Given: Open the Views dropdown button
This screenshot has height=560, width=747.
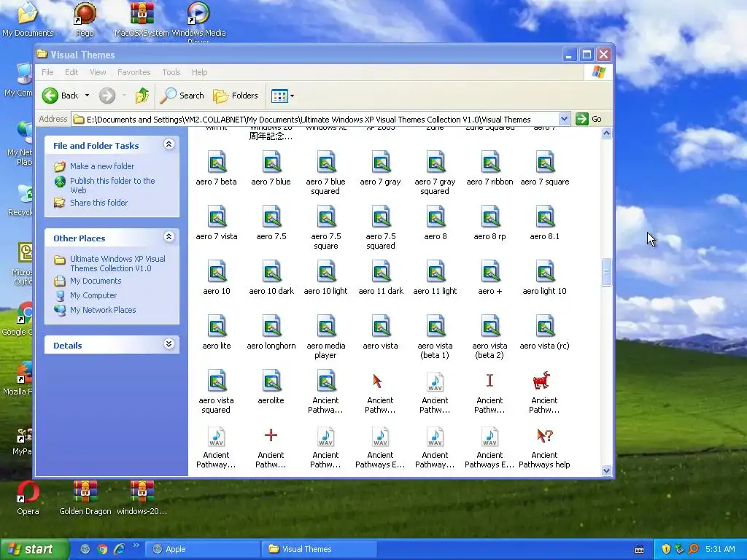Looking at the screenshot, I should click(x=282, y=96).
